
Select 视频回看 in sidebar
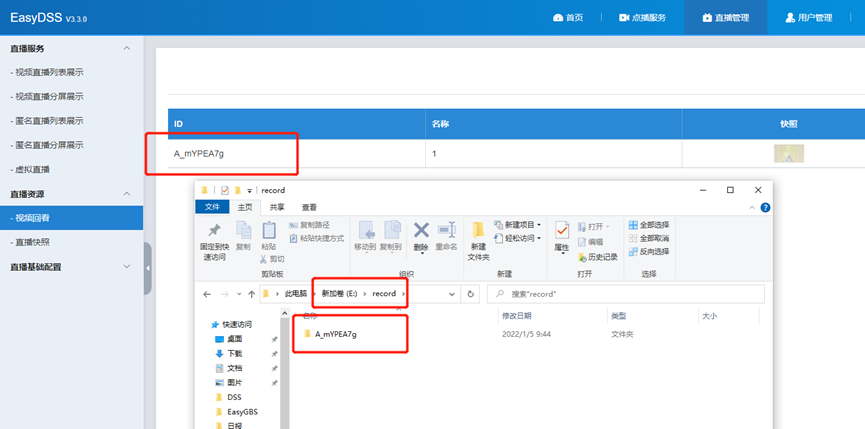coord(71,218)
